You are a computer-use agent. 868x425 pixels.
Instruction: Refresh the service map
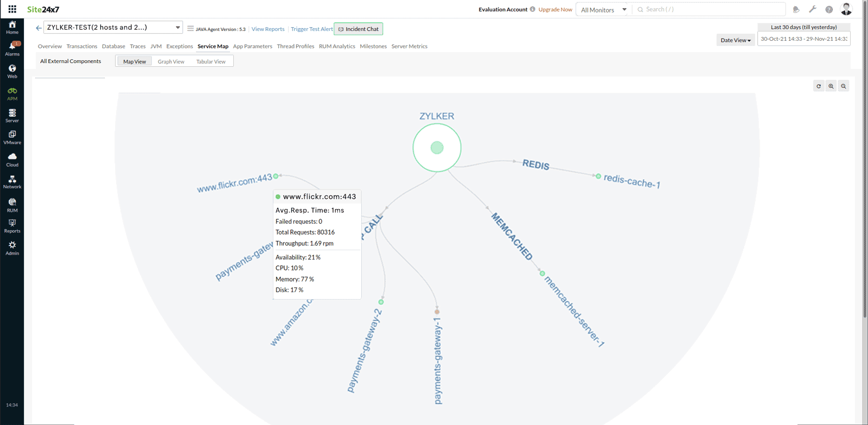(819, 86)
